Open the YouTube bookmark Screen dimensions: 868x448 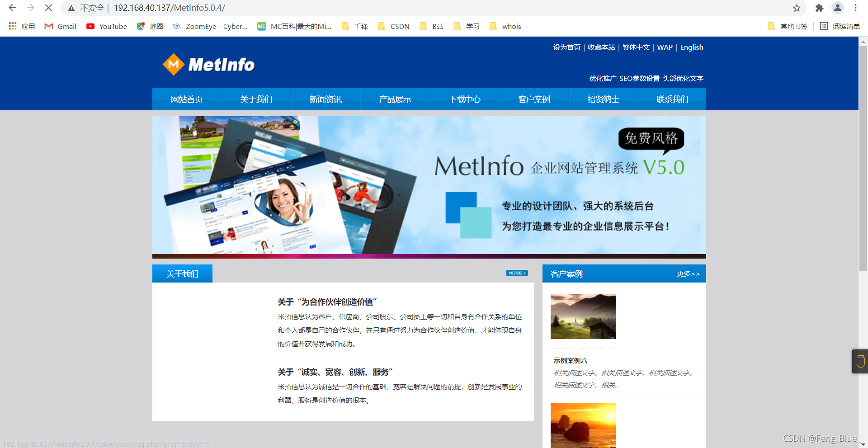point(107,26)
